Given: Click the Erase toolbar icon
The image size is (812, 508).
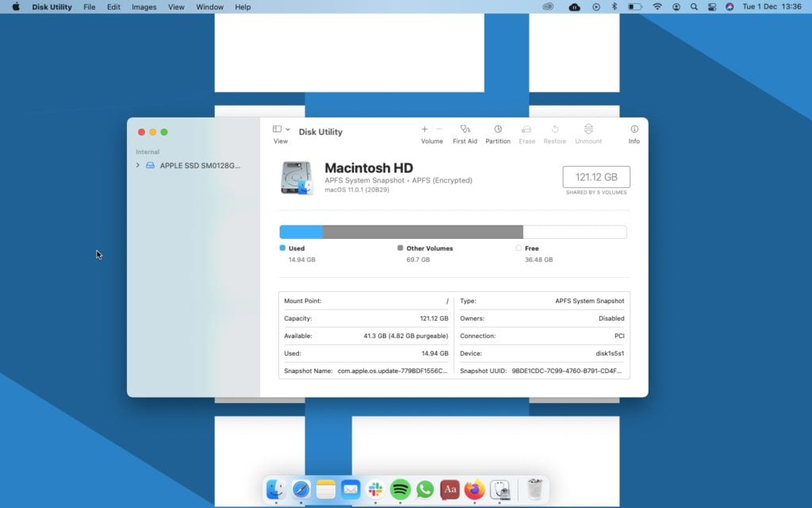Looking at the screenshot, I should [x=527, y=129].
